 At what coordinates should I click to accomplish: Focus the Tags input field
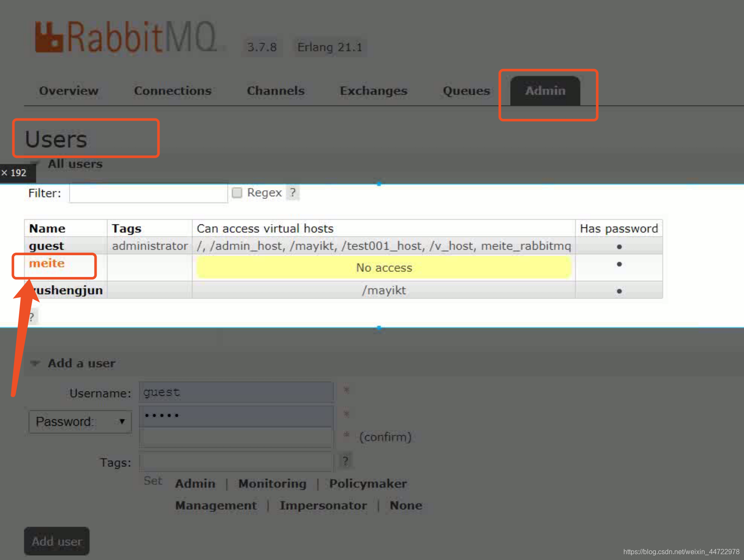coord(236,462)
